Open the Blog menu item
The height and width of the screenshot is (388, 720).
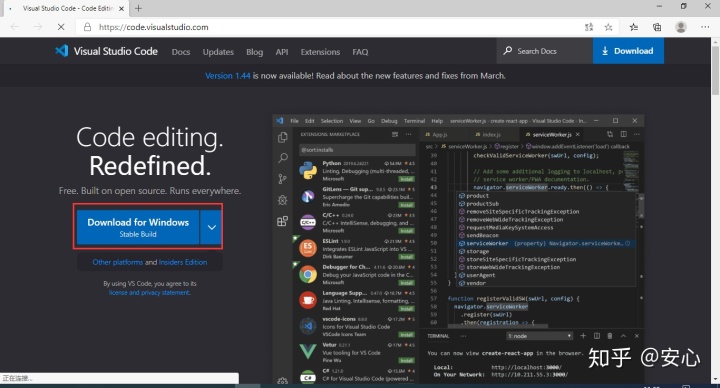pyautogui.click(x=254, y=52)
